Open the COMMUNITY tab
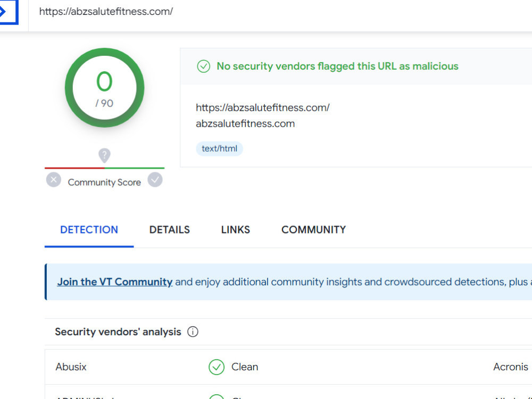The image size is (532, 399). [313, 229]
